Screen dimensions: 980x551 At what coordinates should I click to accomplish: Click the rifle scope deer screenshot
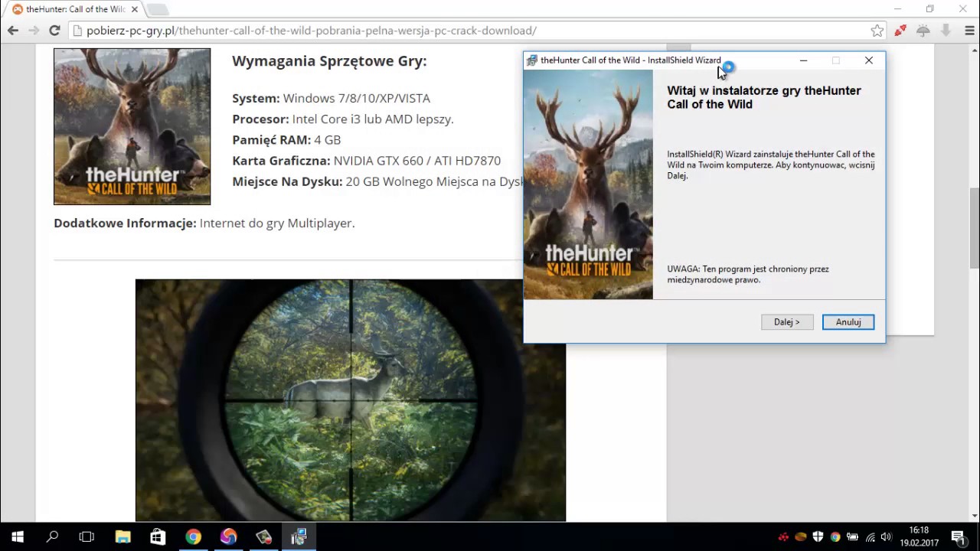click(351, 400)
